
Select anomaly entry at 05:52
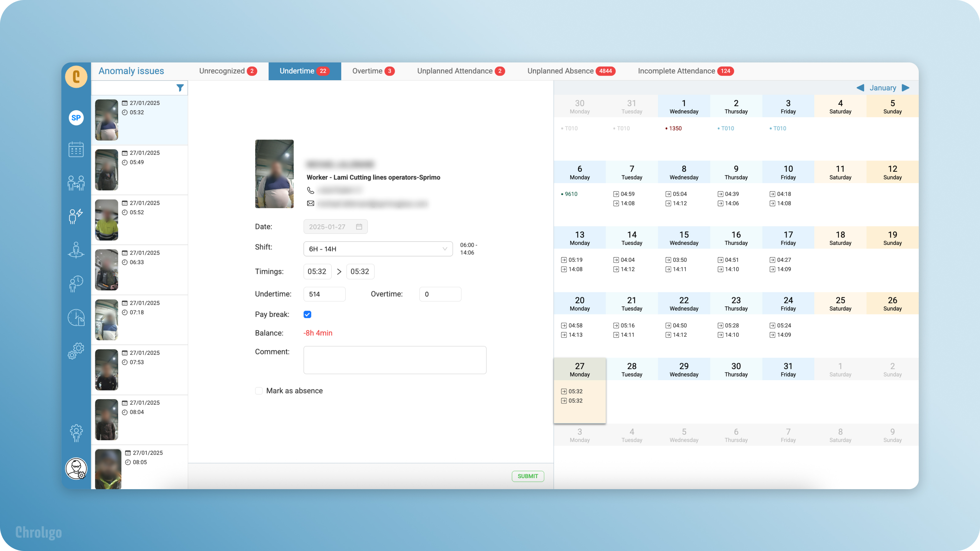(x=139, y=220)
